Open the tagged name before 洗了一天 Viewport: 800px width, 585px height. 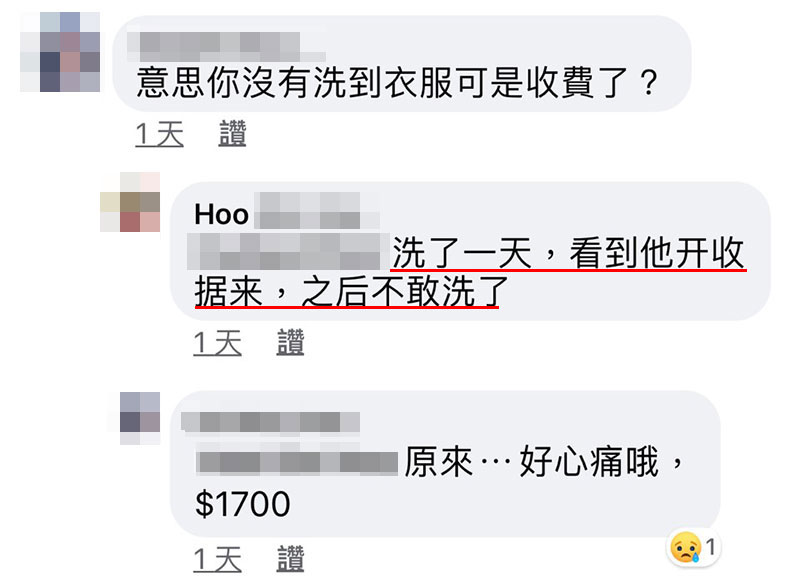289,251
